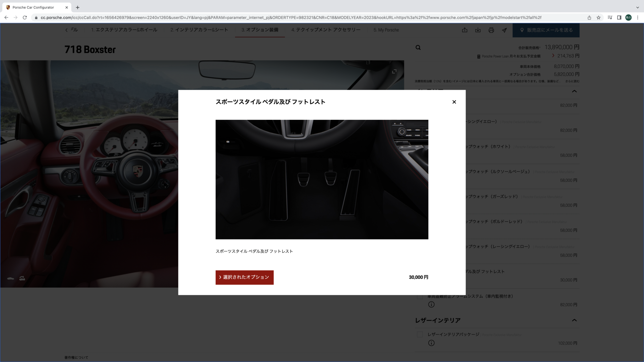Click the convertible roof toggle car icon

click(22, 278)
